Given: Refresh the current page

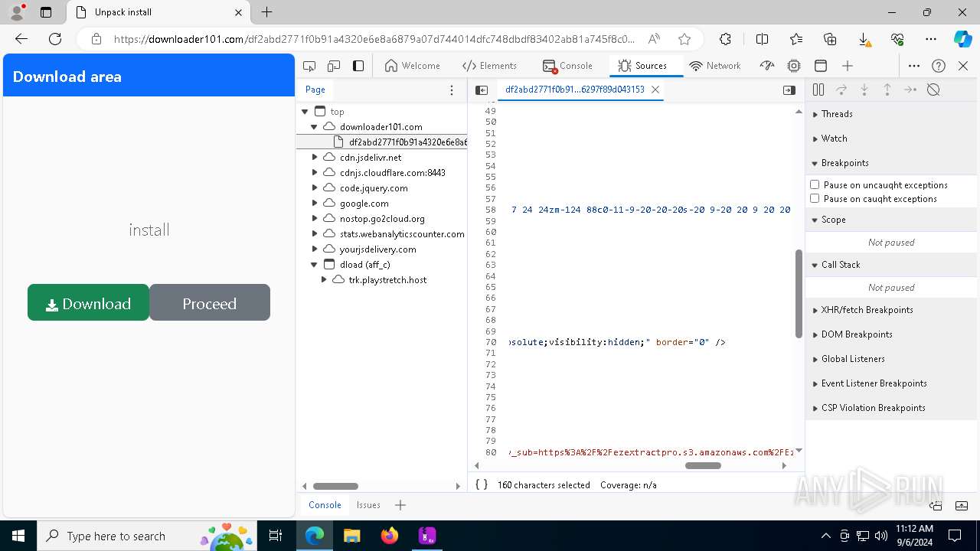Looking at the screenshot, I should click(x=55, y=39).
